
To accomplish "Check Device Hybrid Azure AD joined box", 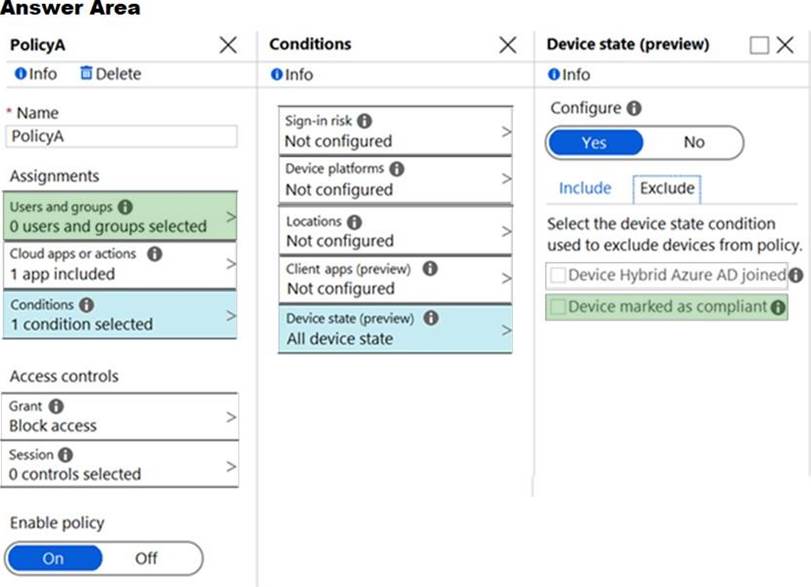I will pos(558,275).
